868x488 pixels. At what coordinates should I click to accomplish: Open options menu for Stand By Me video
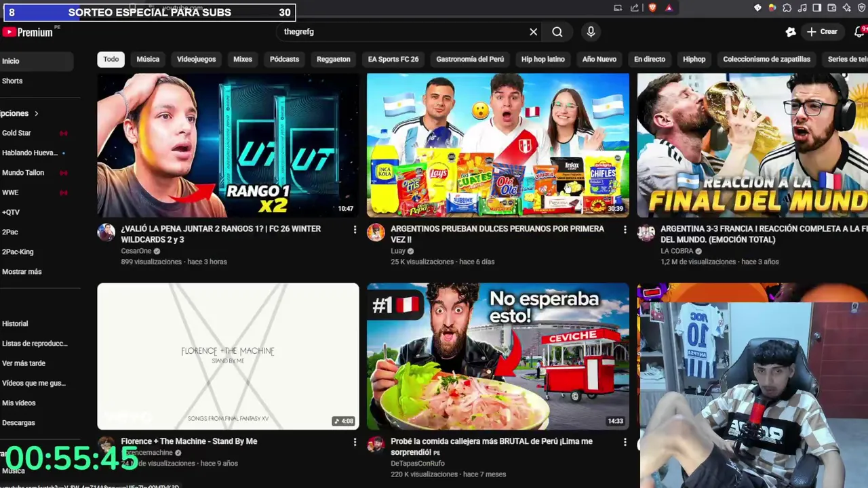tap(355, 442)
